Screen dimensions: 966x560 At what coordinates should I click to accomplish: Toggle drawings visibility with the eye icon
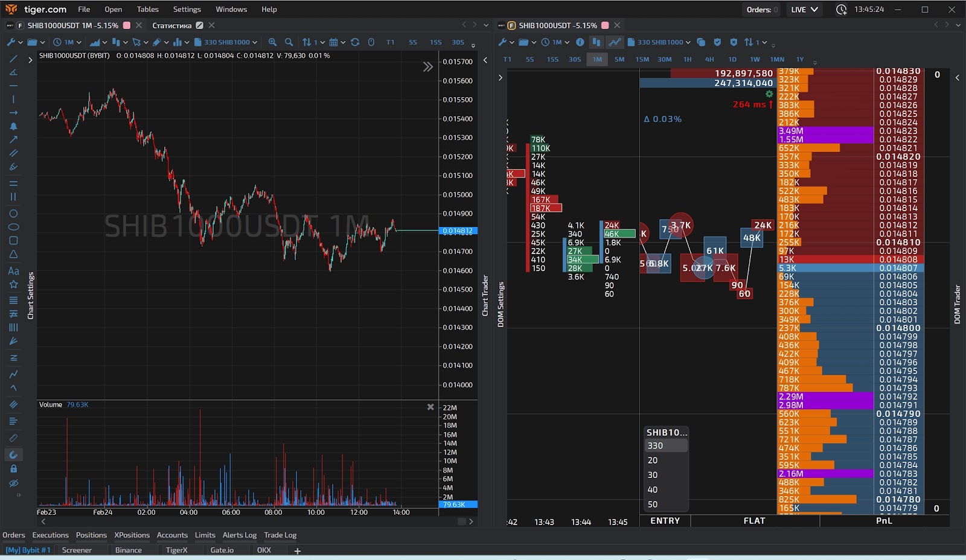click(x=13, y=483)
